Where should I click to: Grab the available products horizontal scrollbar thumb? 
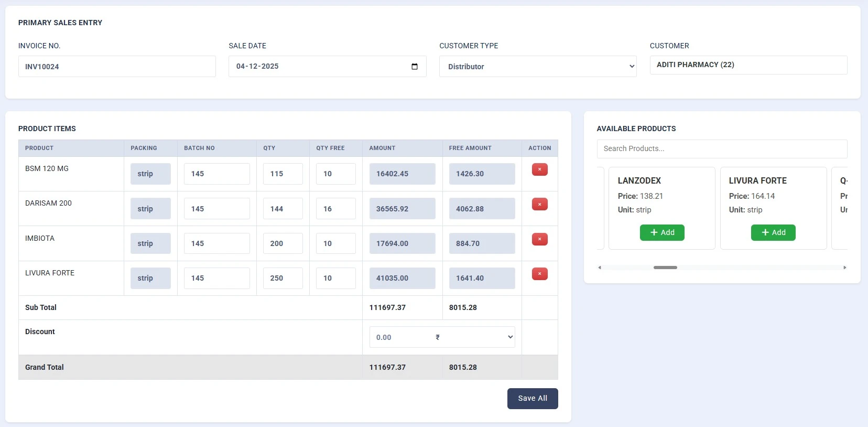pos(665,268)
